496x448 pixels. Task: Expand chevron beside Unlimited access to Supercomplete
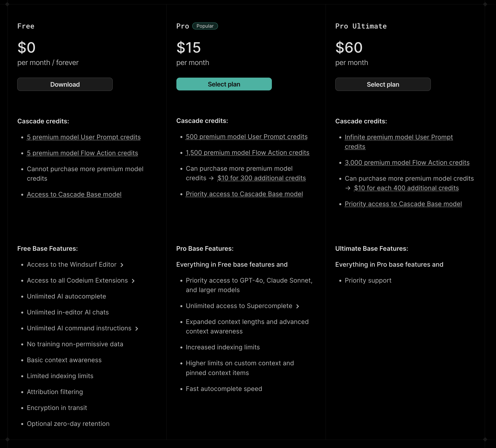[x=298, y=306]
